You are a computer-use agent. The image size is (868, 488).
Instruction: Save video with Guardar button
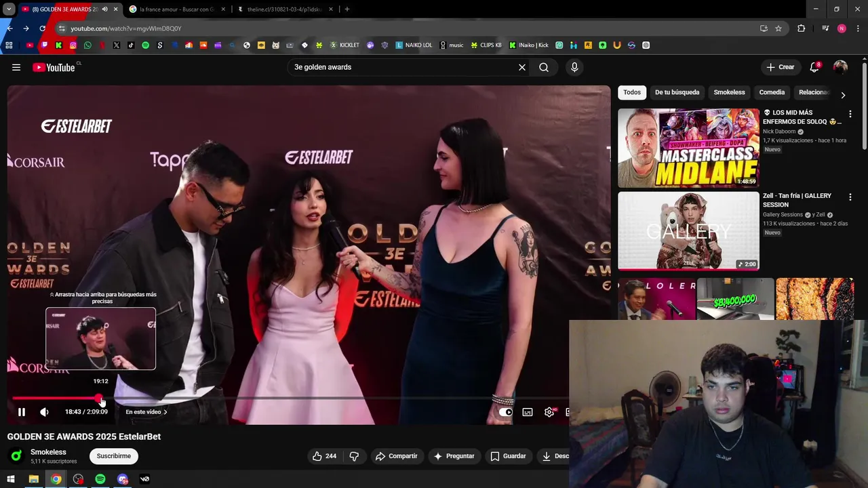pos(509,456)
